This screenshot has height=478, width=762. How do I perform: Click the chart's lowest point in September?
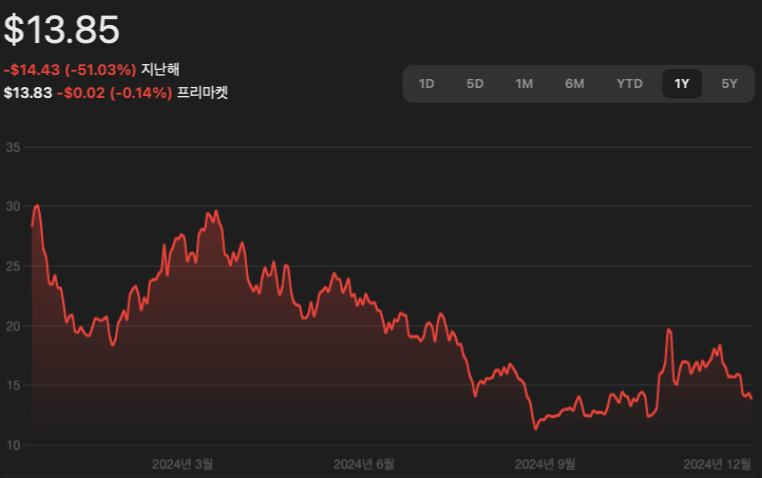tap(536, 429)
